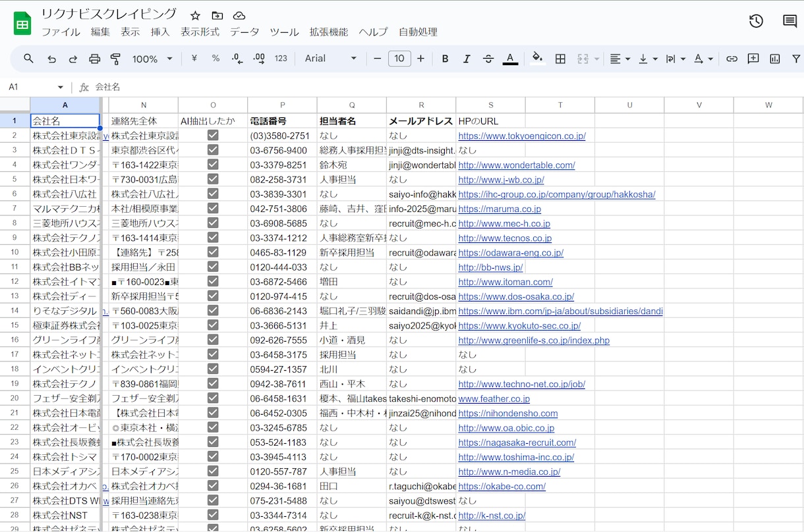Choose a cell fill color

[538, 59]
